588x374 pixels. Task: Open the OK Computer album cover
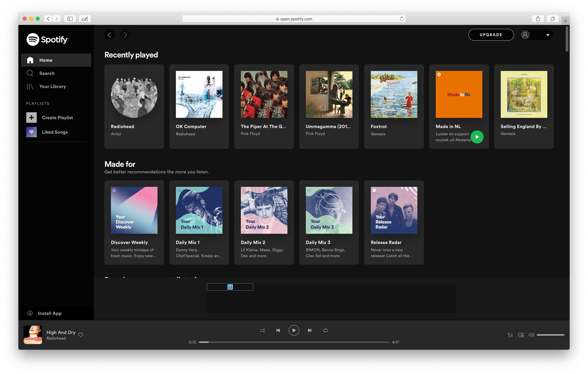point(199,94)
